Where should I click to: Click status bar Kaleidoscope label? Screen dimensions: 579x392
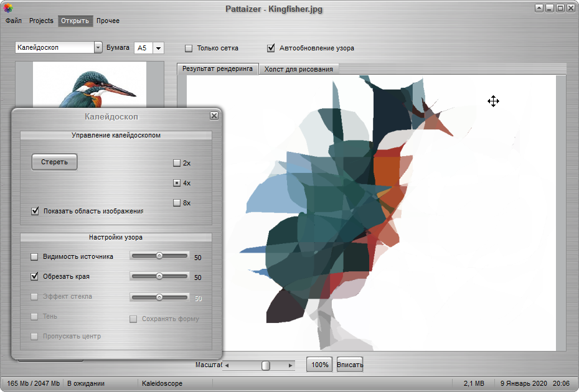pos(162,383)
